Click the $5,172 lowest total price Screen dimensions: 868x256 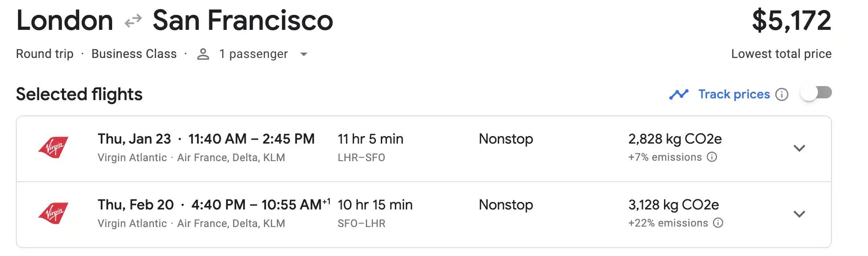(791, 21)
